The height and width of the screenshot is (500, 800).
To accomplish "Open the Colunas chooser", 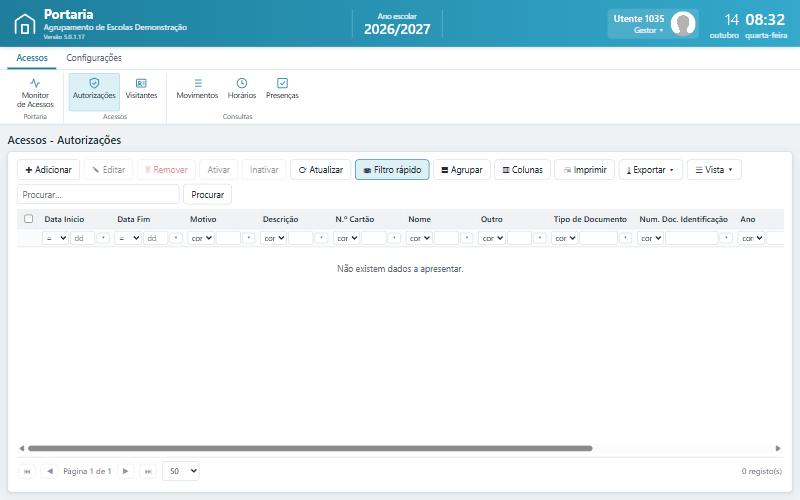I will pyautogui.click(x=522, y=169).
